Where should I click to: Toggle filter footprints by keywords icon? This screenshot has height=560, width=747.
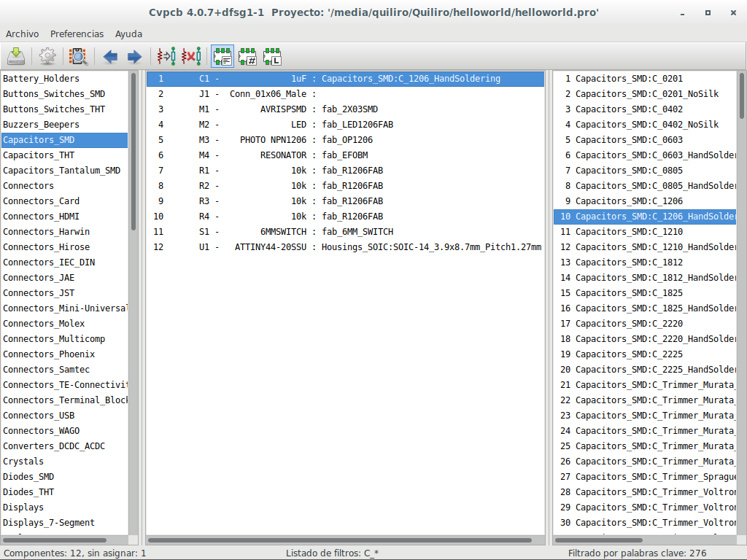(222, 57)
